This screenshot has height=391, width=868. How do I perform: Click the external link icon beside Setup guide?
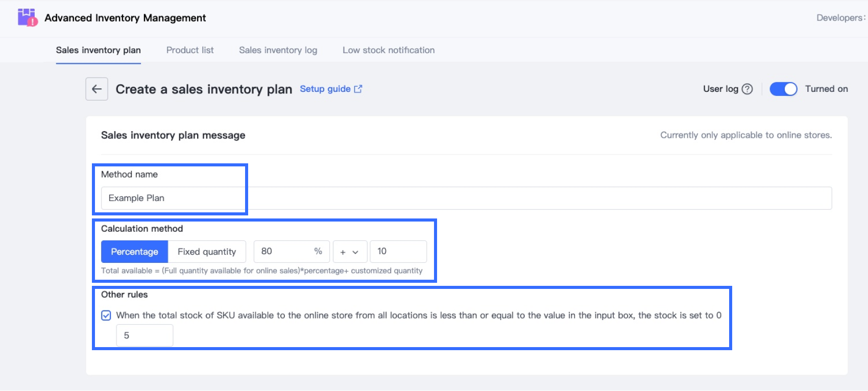click(x=358, y=89)
